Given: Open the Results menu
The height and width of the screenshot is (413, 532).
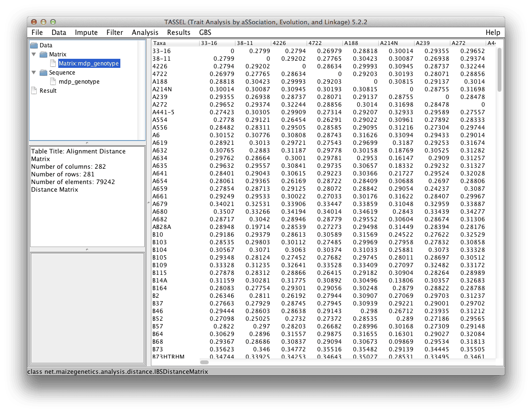Looking at the screenshot, I should click(179, 33).
